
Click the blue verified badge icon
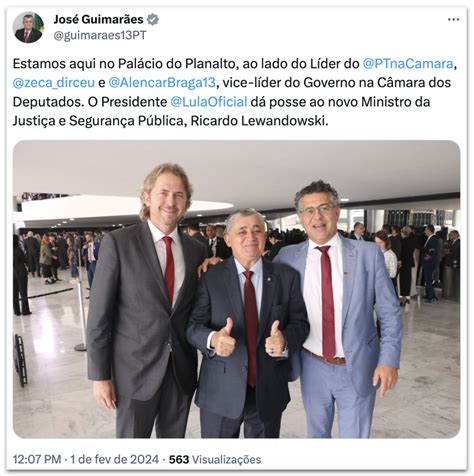click(x=153, y=20)
